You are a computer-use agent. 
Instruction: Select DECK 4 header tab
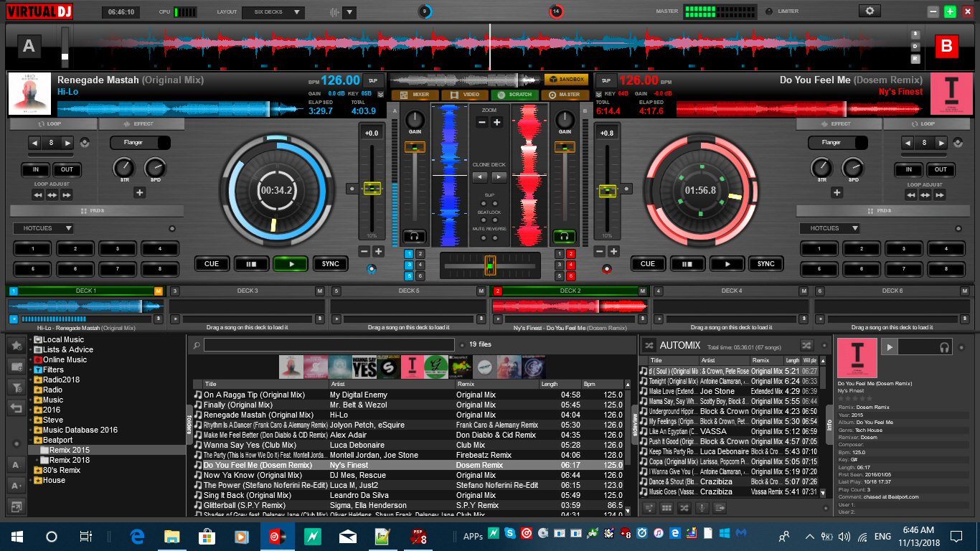click(x=731, y=291)
